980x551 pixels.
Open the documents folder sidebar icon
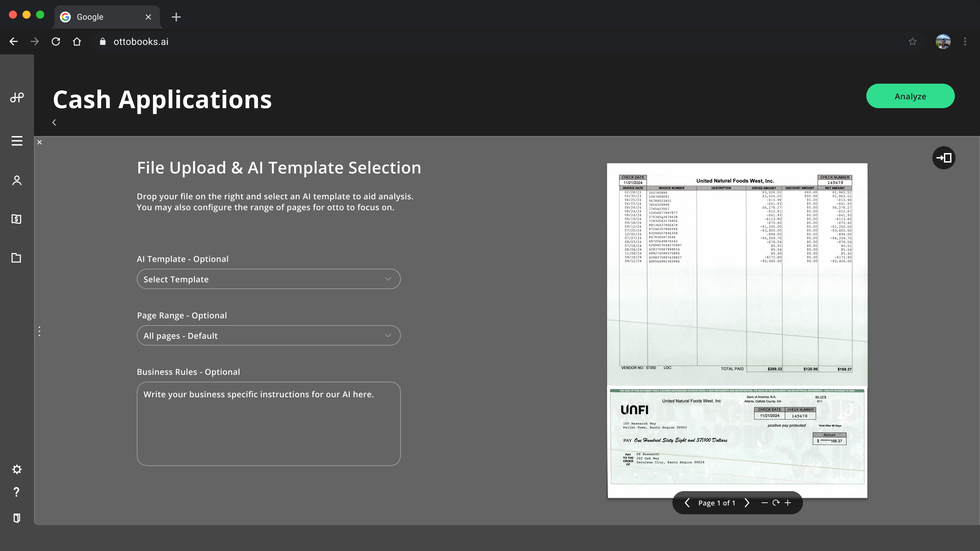pyautogui.click(x=16, y=258)
